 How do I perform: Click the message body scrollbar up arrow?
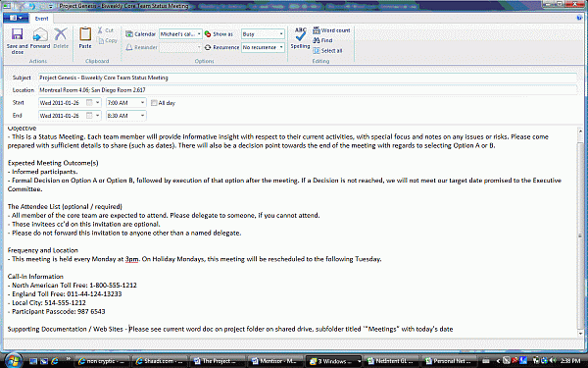pyautogui.click(x=580, y=131)
